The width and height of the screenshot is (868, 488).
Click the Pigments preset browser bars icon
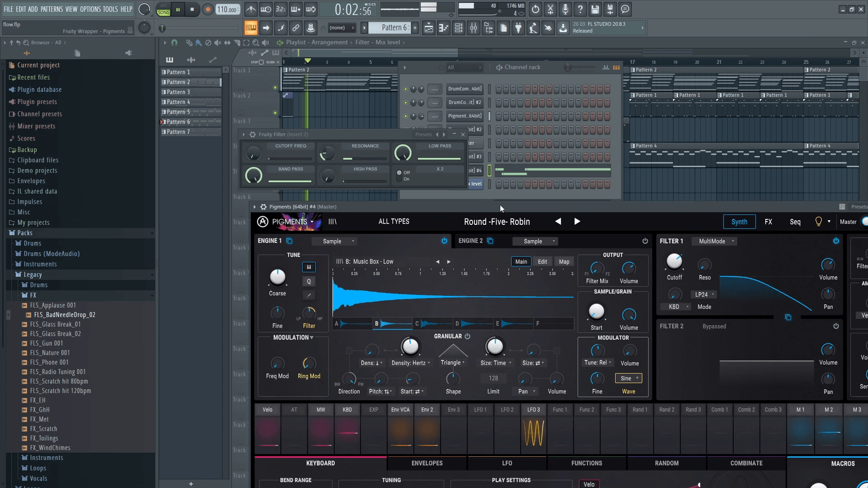332,222
